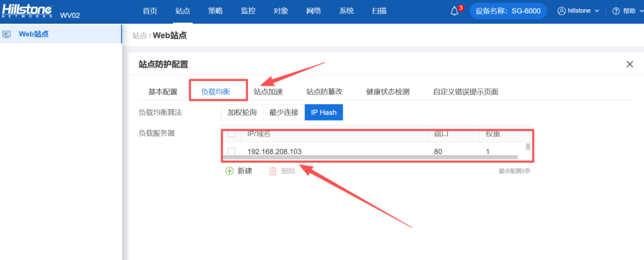
Task: Click the IP/域名 column header
Action: click(258, 134)
